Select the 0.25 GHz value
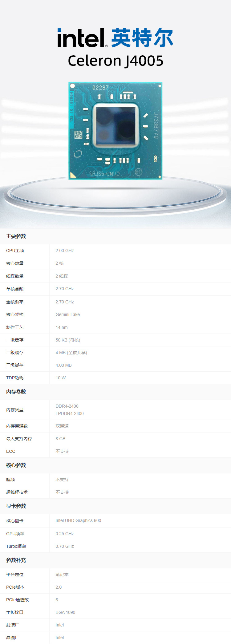Viewport: 231px width, 644px height. [65, 534]
